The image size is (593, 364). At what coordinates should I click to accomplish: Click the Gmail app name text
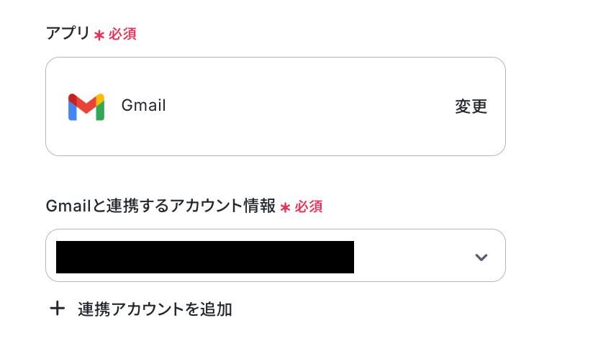click(143, 106)
